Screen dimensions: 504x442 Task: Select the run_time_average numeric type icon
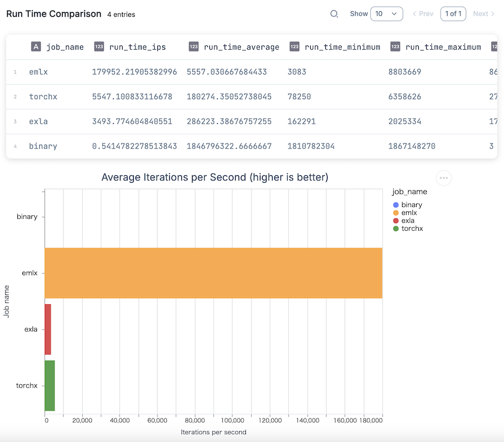(x=194, y=46)
